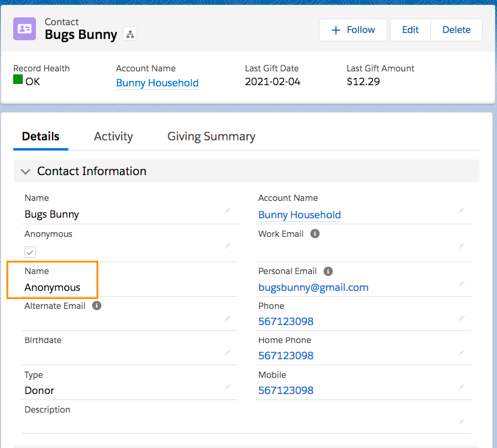497x448 pixels.
Task: Edit the Description field pencil
Action: pyautogui.click(x=462, y=422)
